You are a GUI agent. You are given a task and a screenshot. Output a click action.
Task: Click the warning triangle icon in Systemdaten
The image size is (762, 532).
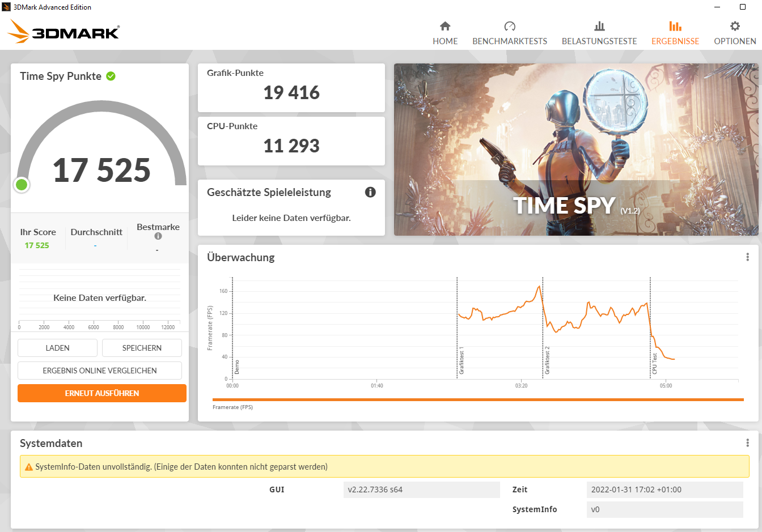click(29, 467)
